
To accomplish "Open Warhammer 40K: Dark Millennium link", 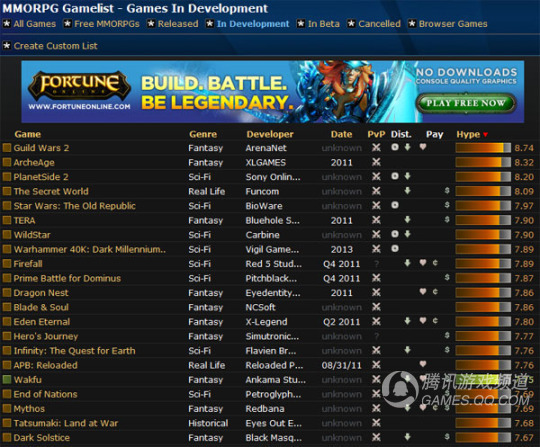I will tap(90, 249).
